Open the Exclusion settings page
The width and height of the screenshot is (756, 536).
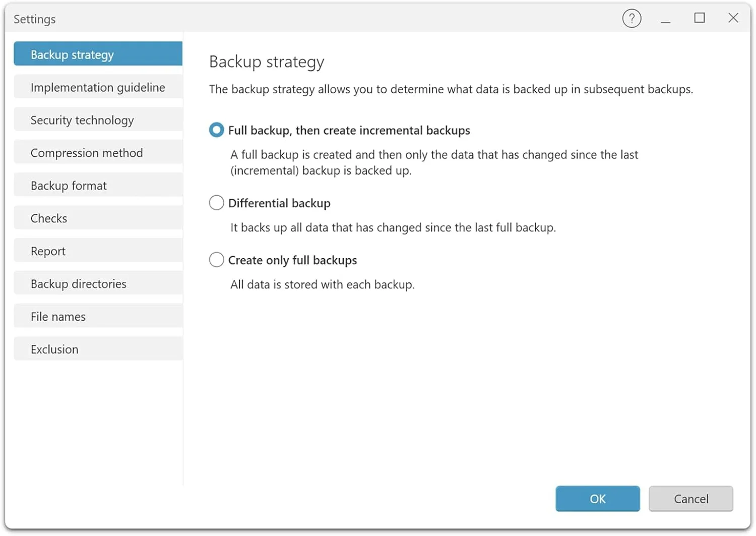tap(97, 349)
